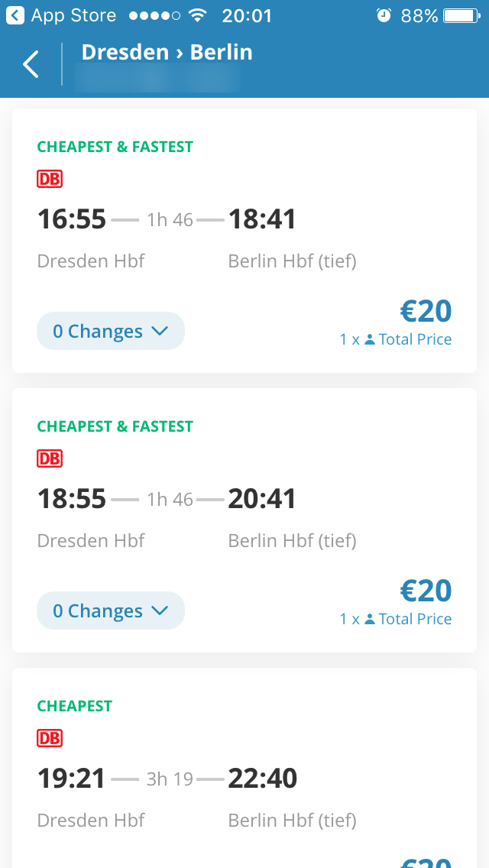Tap Total Price link on second trip
The image size is (489, 868).
415,620
